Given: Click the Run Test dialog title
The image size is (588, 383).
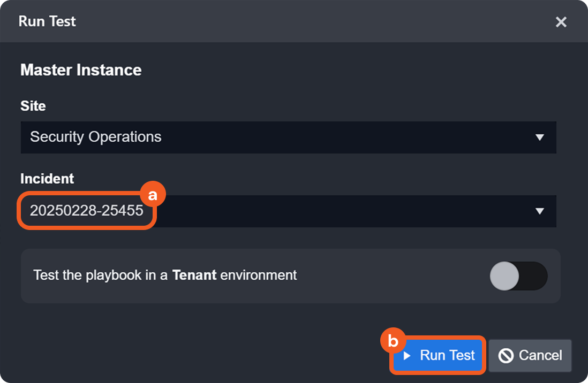Looking at the screenshot, I should [x=47, y=21].
